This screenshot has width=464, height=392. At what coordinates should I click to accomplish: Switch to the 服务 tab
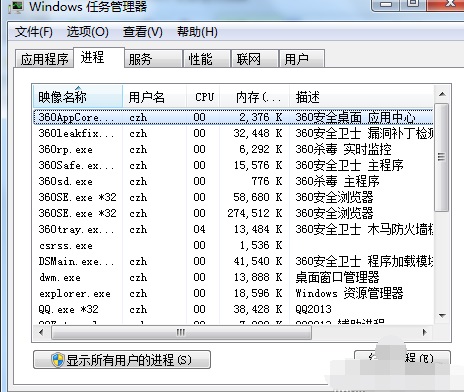(x=153, y=59)
